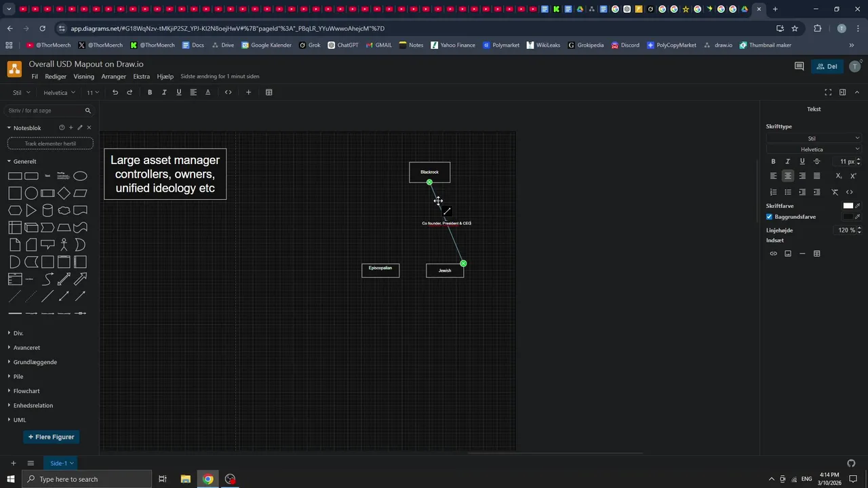
Task: Open the Arranger menu
Action: point(114,77)
